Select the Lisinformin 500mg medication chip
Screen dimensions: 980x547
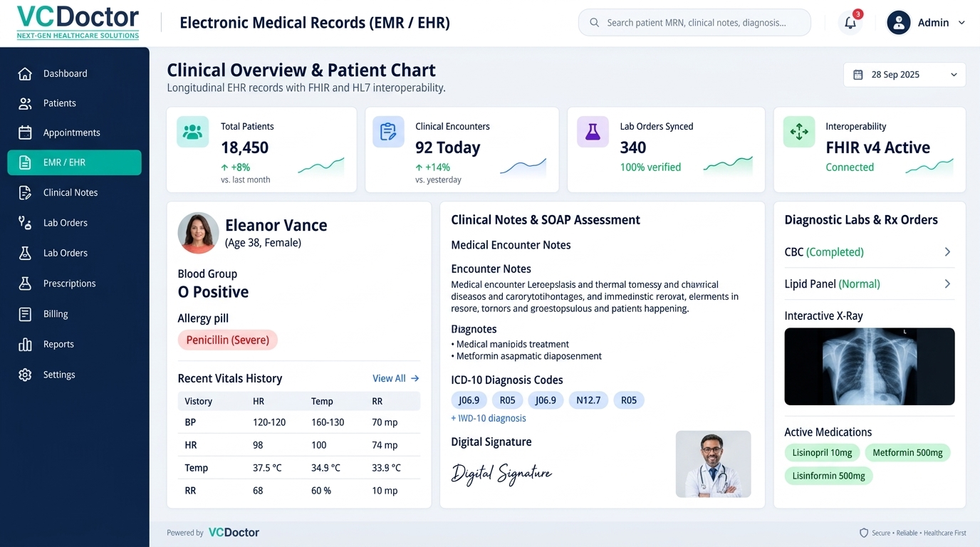point(828,476)
